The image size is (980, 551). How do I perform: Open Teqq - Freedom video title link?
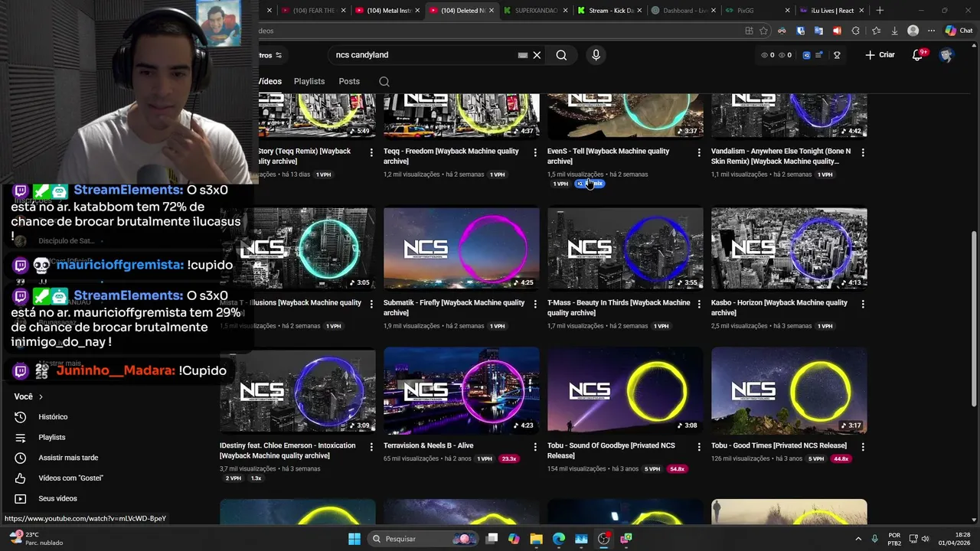(x=451, y=156)
